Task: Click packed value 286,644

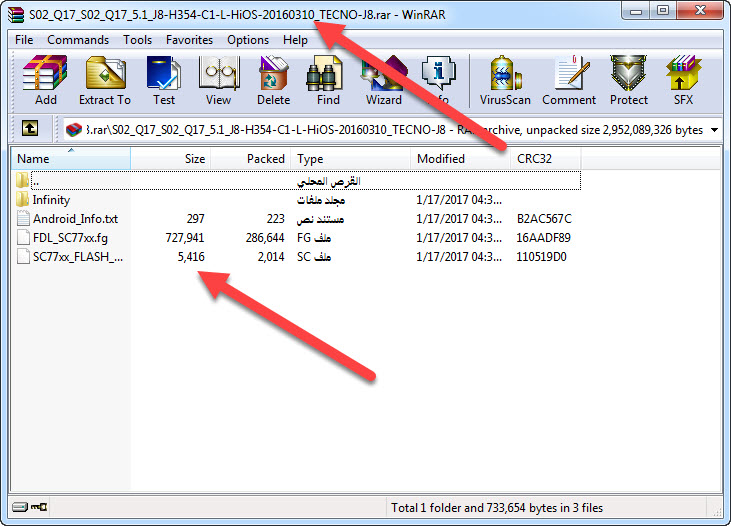Action: (x=265, y=238)
